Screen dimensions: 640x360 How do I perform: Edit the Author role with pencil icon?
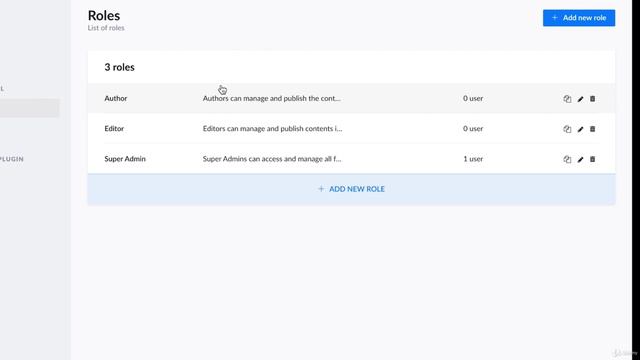click(x=580, y=99)
